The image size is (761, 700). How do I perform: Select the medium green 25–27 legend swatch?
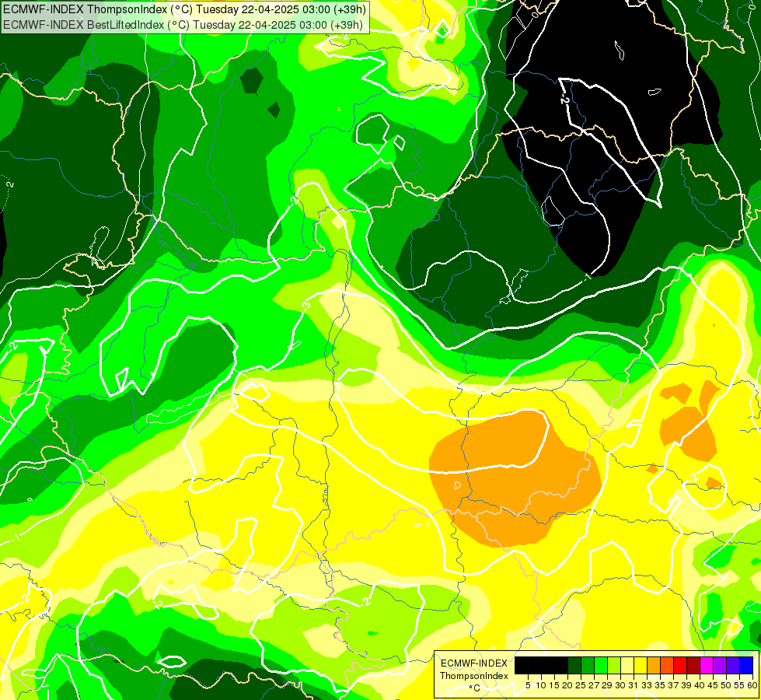coord(588,666)
